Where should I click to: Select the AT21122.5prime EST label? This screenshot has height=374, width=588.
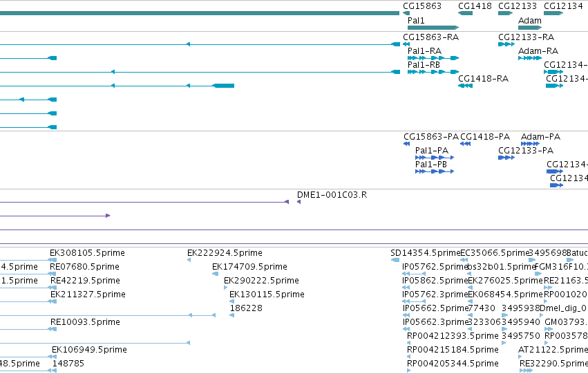point(553,350)
